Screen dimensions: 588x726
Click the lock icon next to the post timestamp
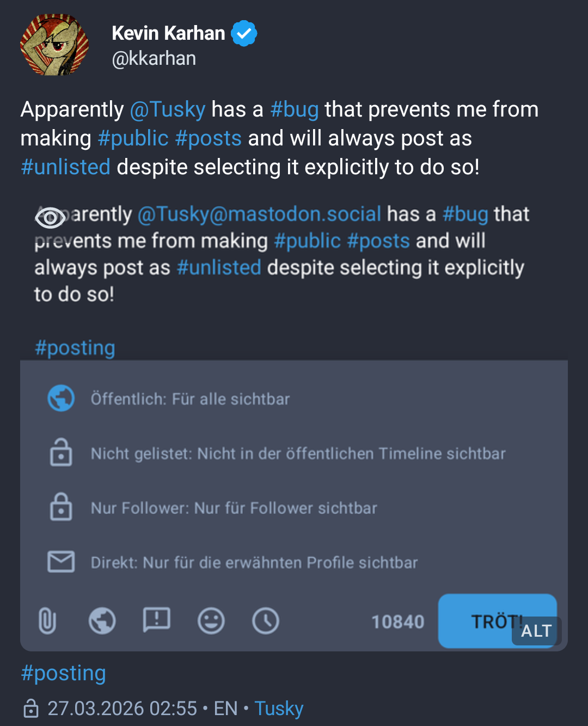(31, 709)
